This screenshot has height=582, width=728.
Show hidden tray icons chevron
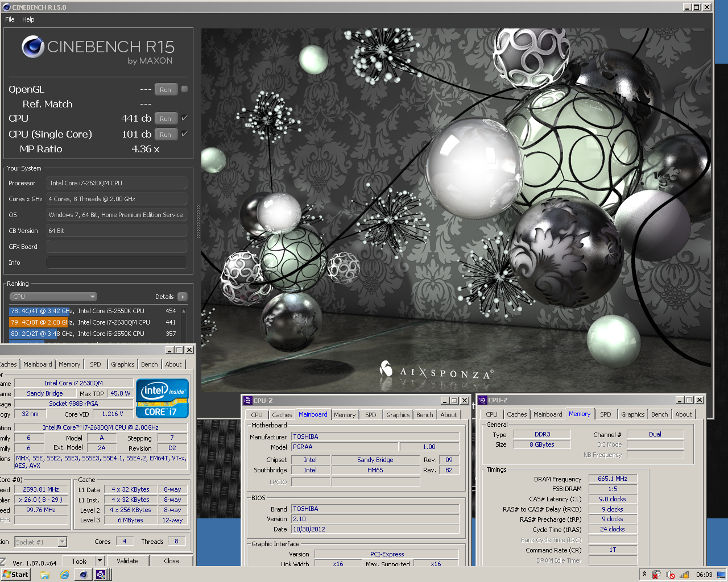coord(644,575)
